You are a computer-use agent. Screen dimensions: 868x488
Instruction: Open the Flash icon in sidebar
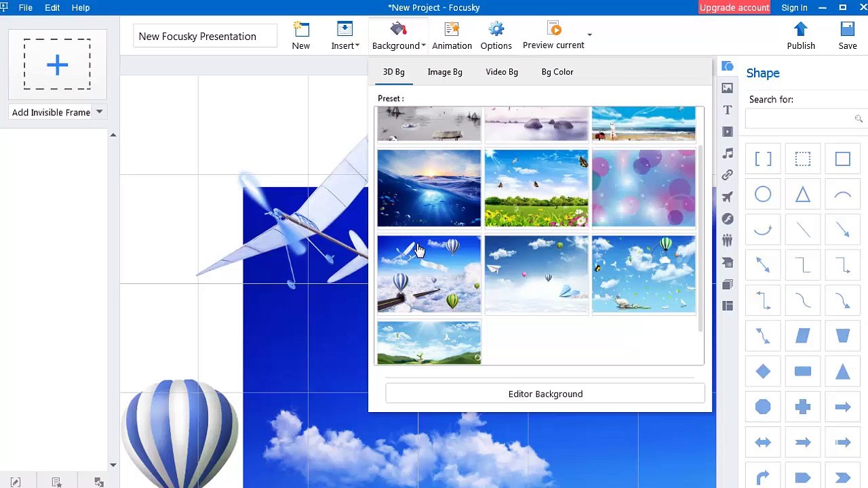(728, 218)
